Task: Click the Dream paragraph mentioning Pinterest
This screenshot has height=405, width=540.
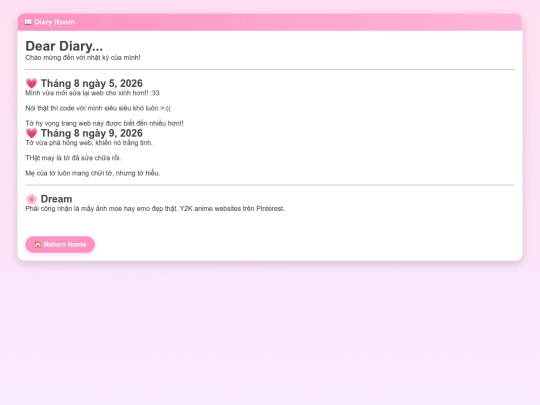Action: [x=155, y=209]
